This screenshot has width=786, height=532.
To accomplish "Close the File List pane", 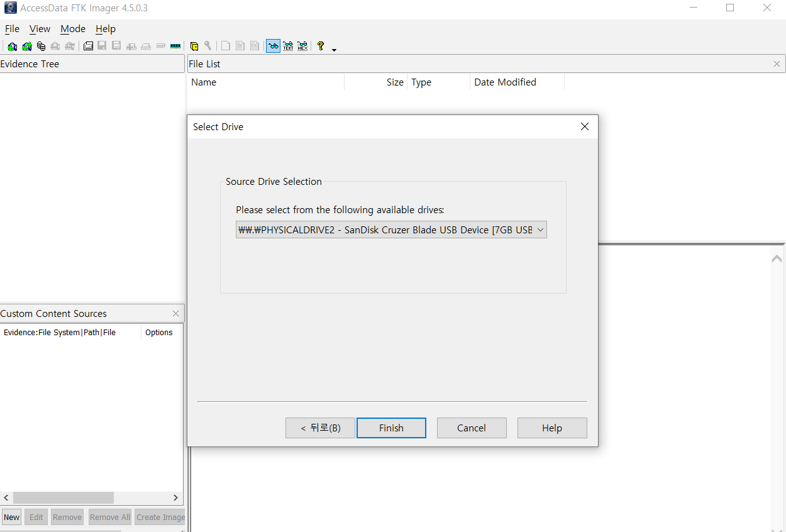I will (777, 64).
